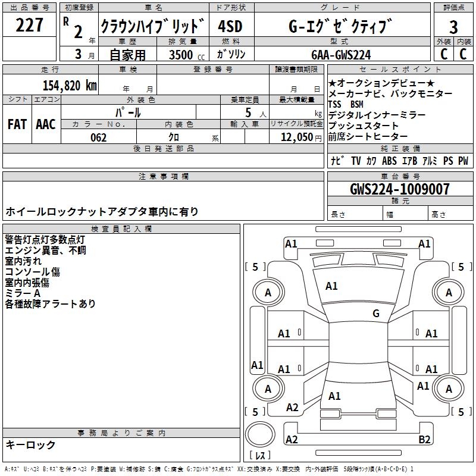The height and width of the screenshot is (476, 476).
Task: Click the 検査員記入欄 section header
Action: point(121,229)
